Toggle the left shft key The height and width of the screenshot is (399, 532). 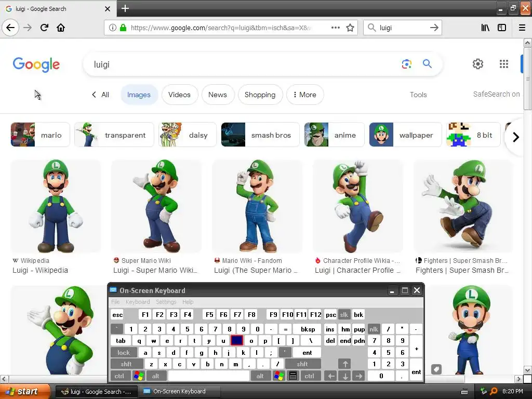[126, 364]
